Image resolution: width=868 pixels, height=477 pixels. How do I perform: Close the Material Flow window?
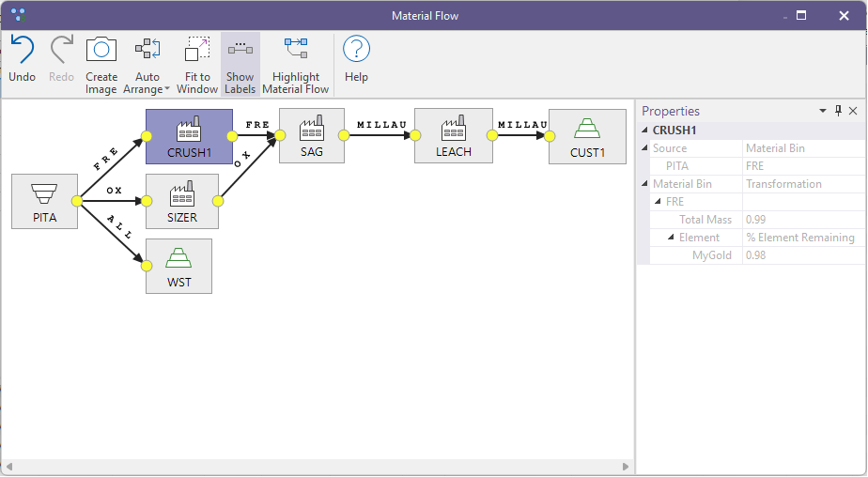844,16
